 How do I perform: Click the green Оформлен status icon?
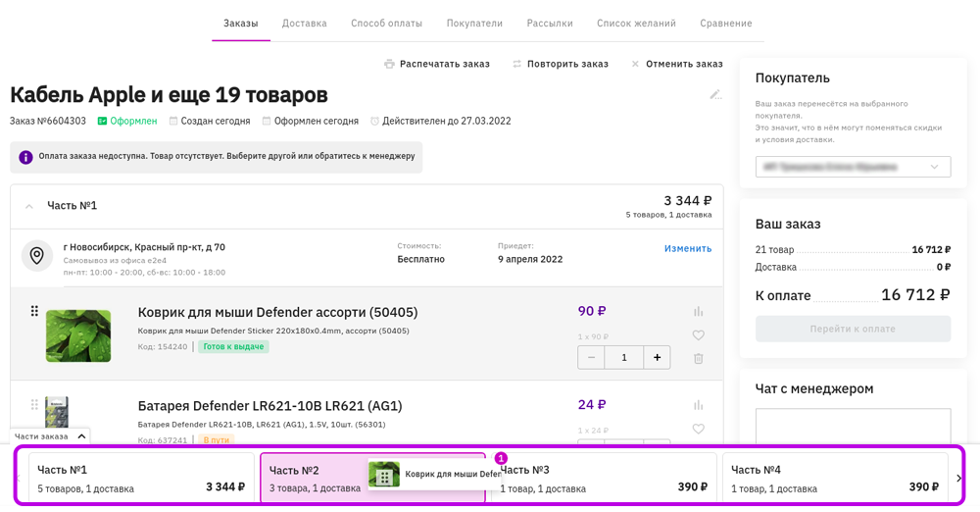click(102, 121)
